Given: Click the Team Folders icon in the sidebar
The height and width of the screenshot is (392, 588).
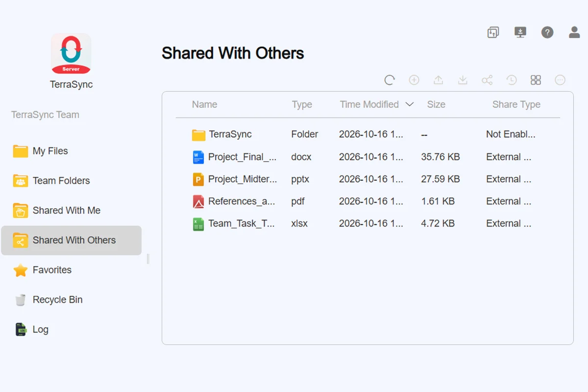Looking at the screenshot, I should pos(21,181).
